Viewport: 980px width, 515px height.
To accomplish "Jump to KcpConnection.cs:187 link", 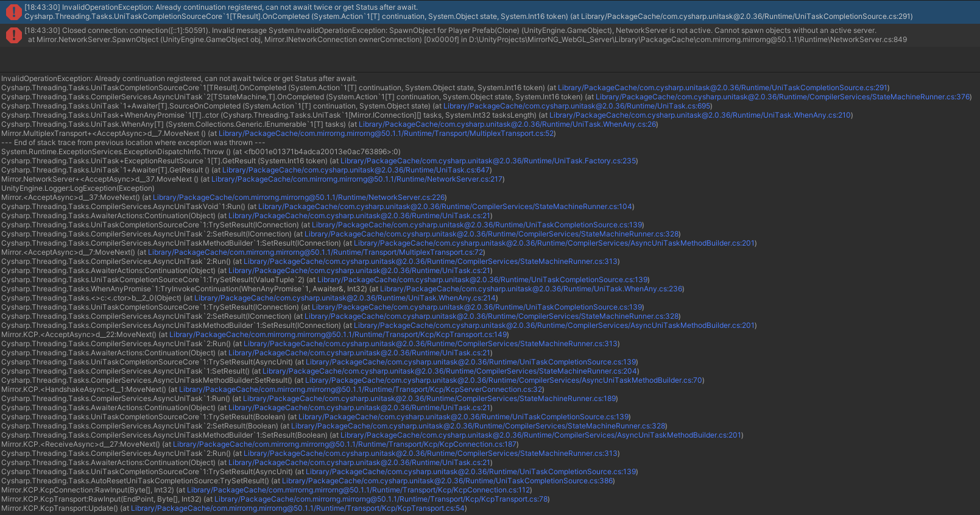I will (x=345, y=444).
